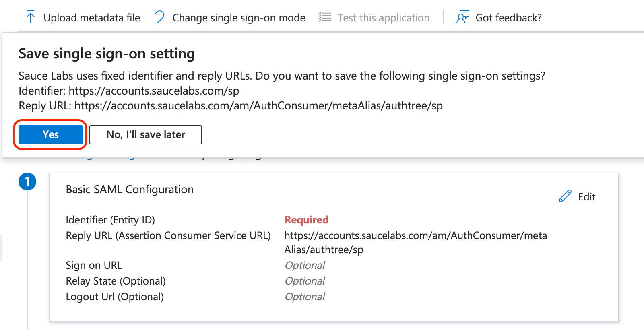Click the Optional field for Logout Url

tap(305, 296)
